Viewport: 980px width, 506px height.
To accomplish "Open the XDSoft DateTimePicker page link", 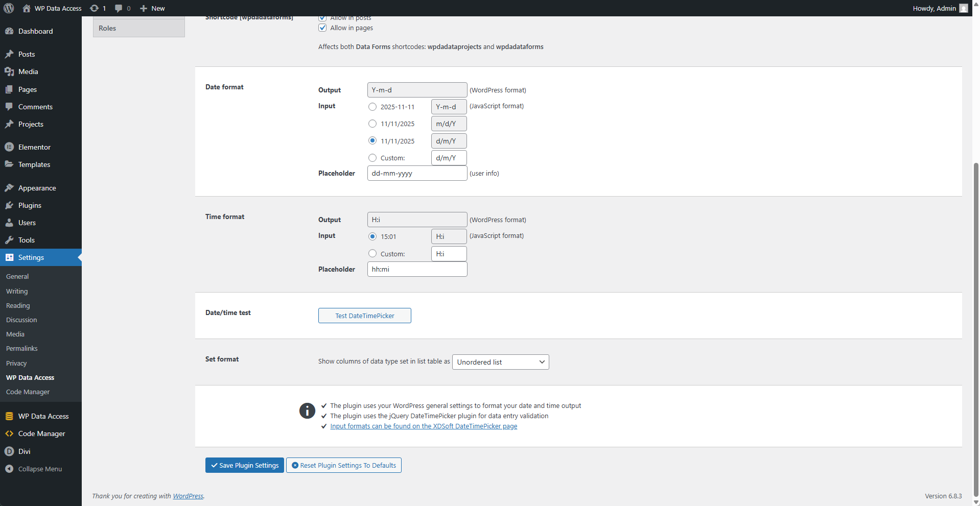I will click(423, 426).
